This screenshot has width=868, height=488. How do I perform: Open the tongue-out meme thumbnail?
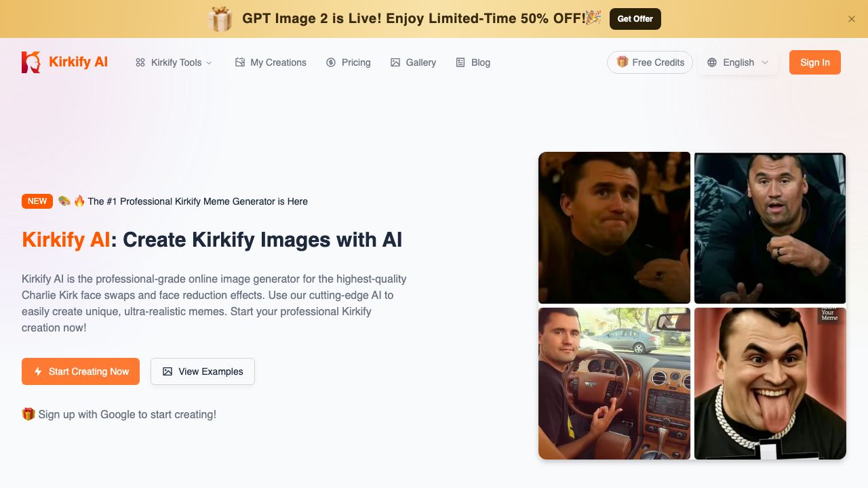tap(770, 384)
